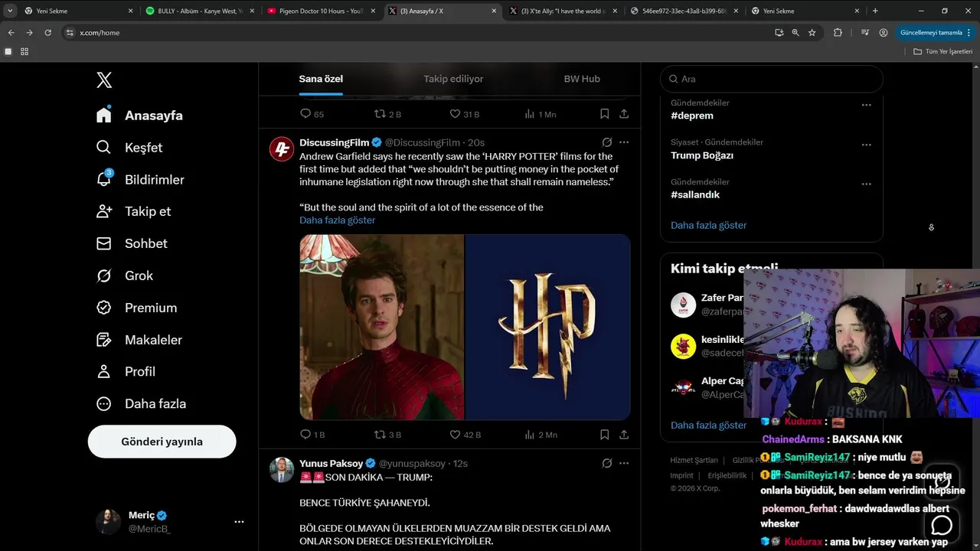This screenshot has height=551, width=980.
Task: Click Grok icon on Yunus Paksoy post
Action: coord(606,463)
